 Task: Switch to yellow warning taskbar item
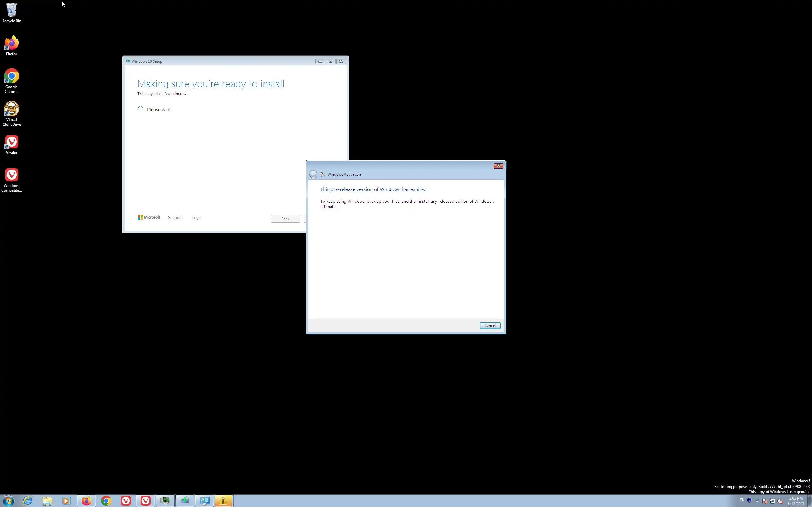coord(223,501)
